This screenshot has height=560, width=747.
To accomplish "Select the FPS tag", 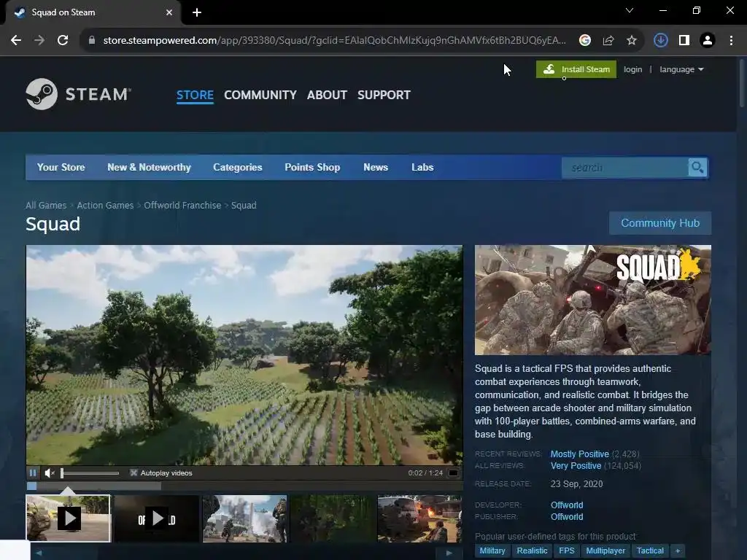I will point(566,551).
